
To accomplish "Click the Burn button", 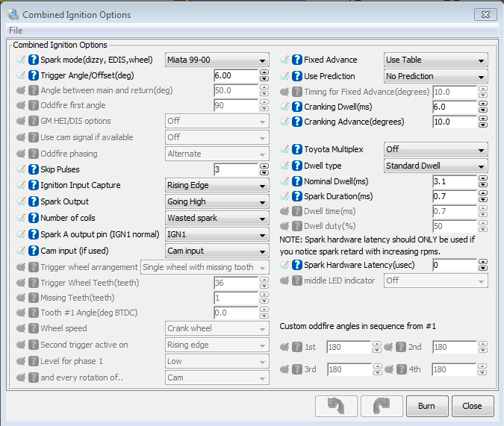I will pyautogui.click(x=426, y=407).
